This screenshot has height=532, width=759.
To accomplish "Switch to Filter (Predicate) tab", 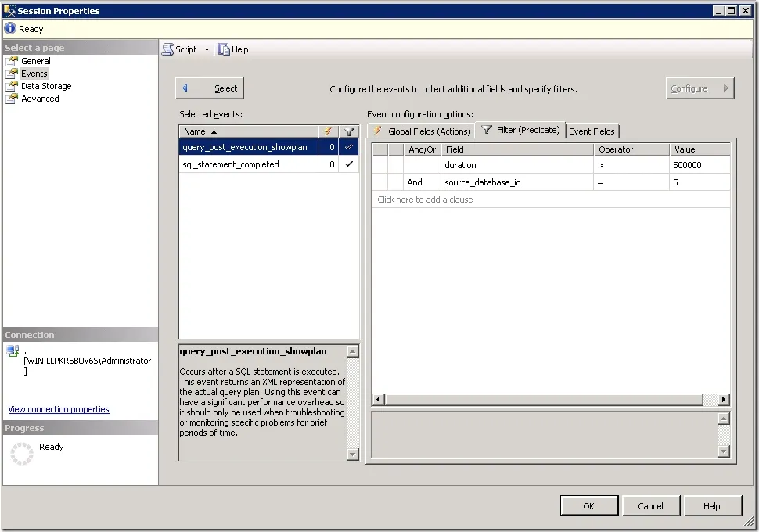I will [520, 130].
